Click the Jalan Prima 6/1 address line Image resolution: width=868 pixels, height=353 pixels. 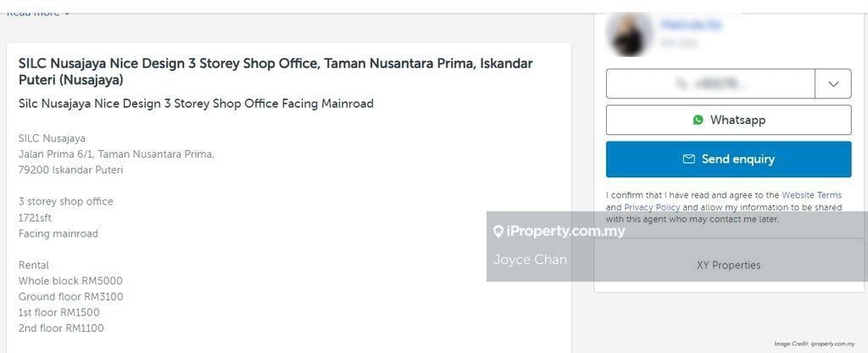click(116, 154)
